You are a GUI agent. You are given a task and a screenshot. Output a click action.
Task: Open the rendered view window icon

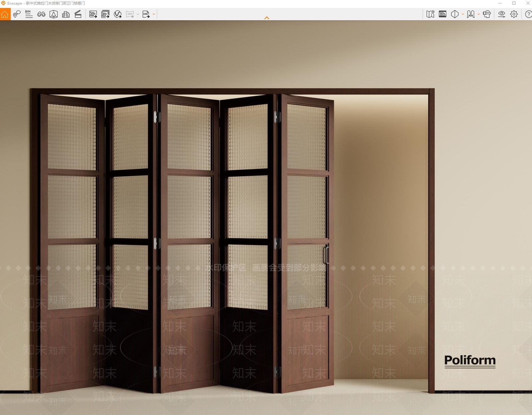(x=443, y=14)
